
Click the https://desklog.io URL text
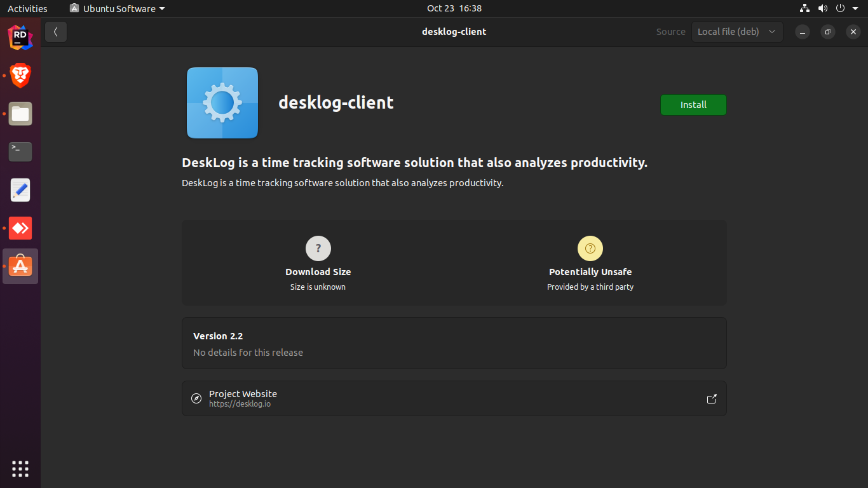pyautogui.click(x=240, y=404)
